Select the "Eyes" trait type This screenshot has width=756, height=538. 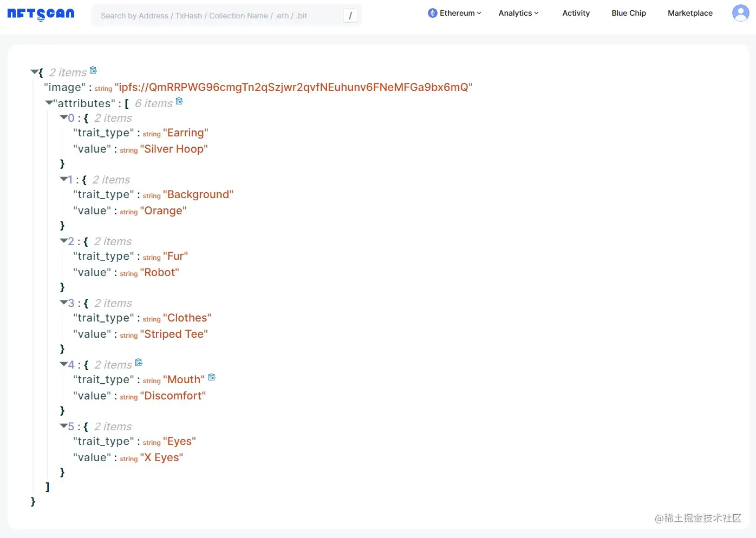click(179, 441)
